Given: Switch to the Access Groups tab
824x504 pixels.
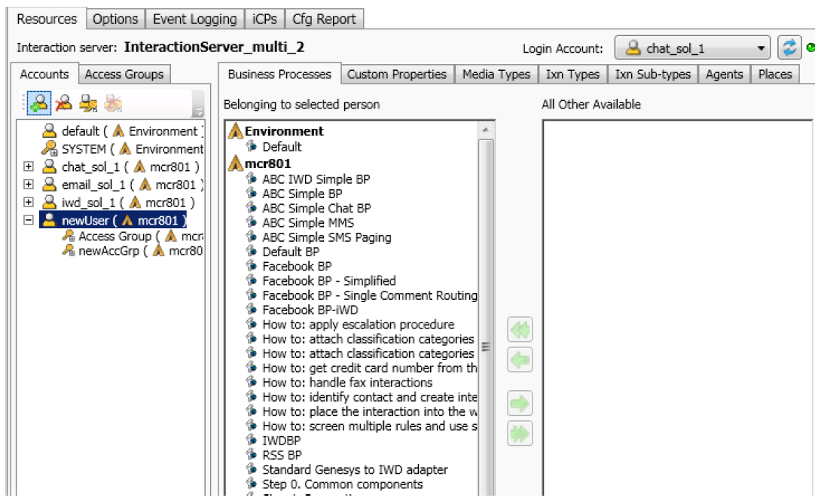Looking at the screenshot, I should pyautogui.click(x=124, y=74).
